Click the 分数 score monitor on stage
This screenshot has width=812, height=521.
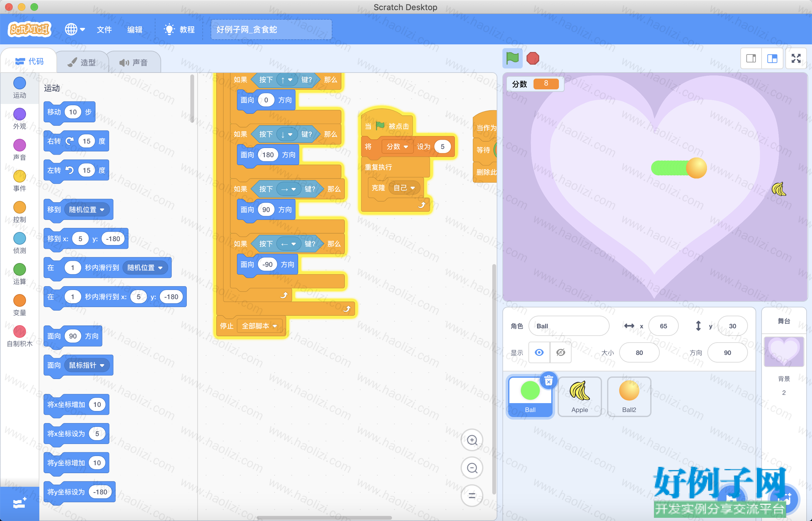(535, 84)
